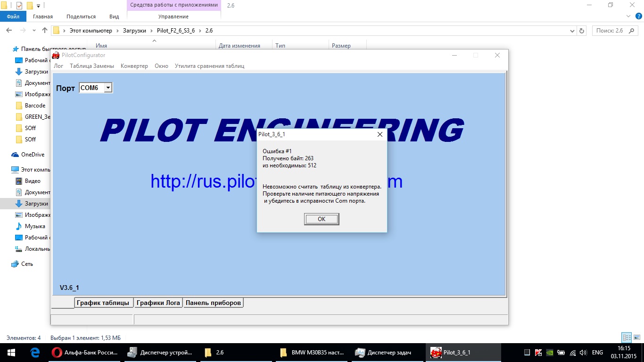The image size is (644, 362).
Task: Switch Explorer to large icons view
Action: 636,337
